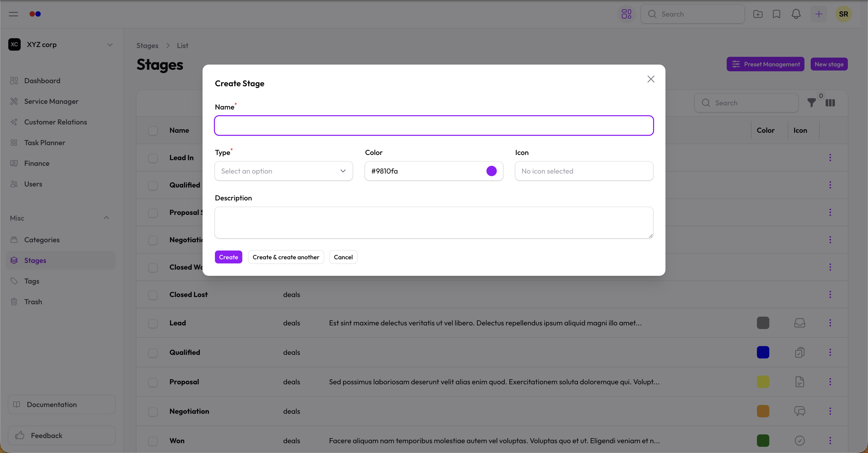Click the green color swatch in Won row
The width and height of the screenshot is (868, 453).
click(x=763, y=440)
